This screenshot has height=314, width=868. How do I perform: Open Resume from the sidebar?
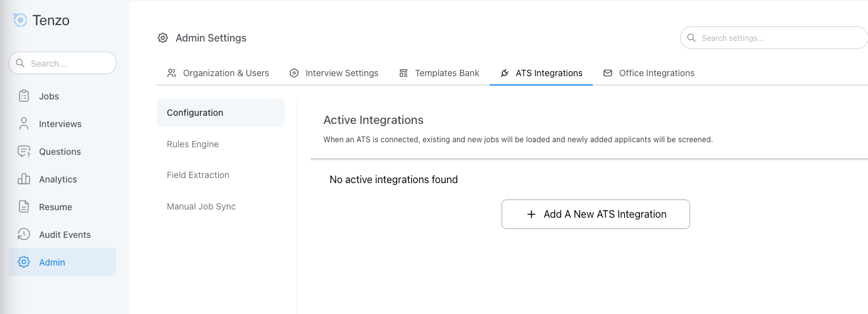click(63, 207)
